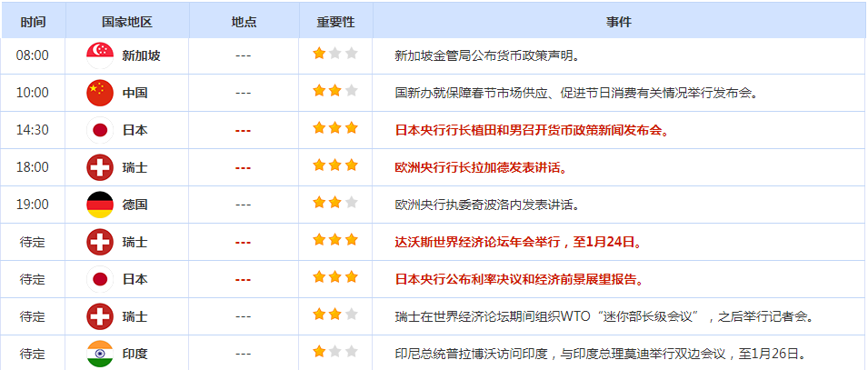Select 待定 in the India row
868x370 pixels.
[x=32, y=354]
